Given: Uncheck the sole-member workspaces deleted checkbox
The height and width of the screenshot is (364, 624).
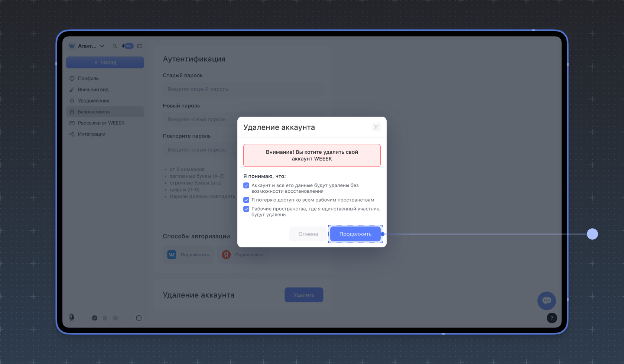Looking at the screenshot, I should (x=246, y=209).
